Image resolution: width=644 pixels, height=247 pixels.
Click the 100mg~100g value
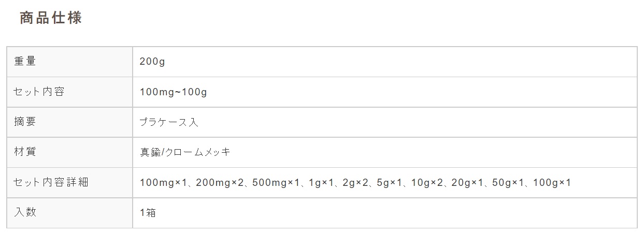pyautogui.click(x=174, y=92)
